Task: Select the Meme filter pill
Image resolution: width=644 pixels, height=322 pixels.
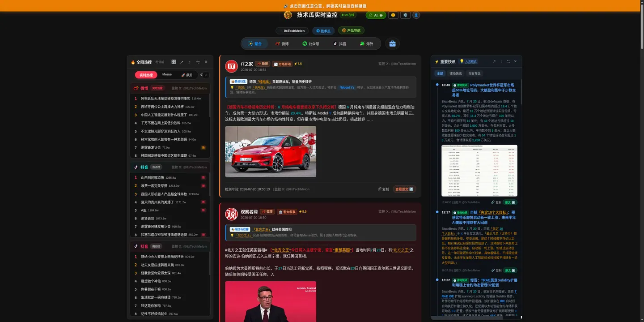Action: point(167,75)
